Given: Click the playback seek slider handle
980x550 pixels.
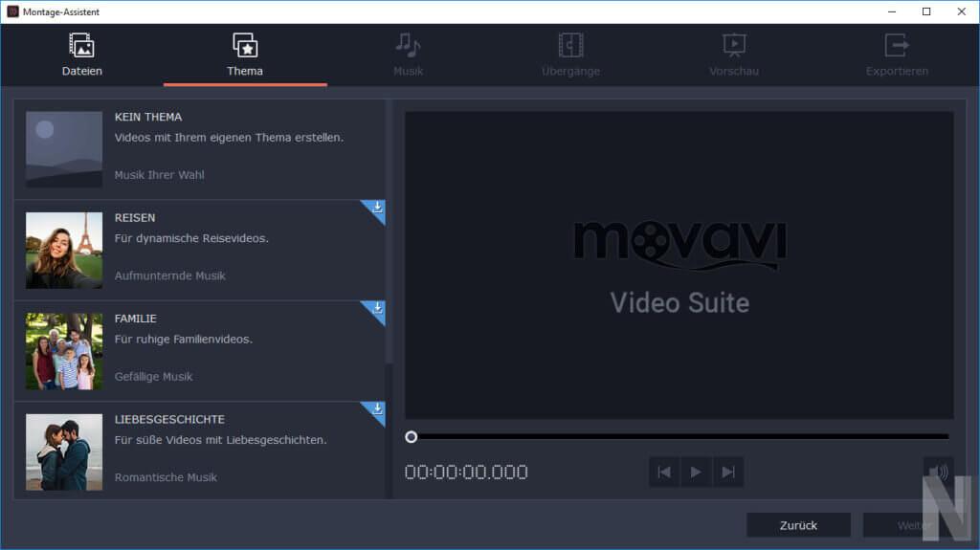Looking at the screenshot, I should (412, 437).
